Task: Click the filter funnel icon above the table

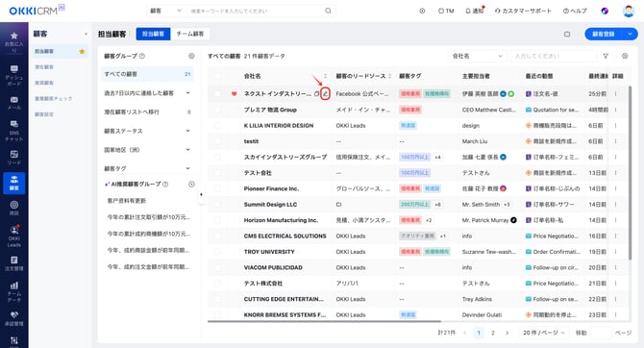Action: (x=606, y=56)
